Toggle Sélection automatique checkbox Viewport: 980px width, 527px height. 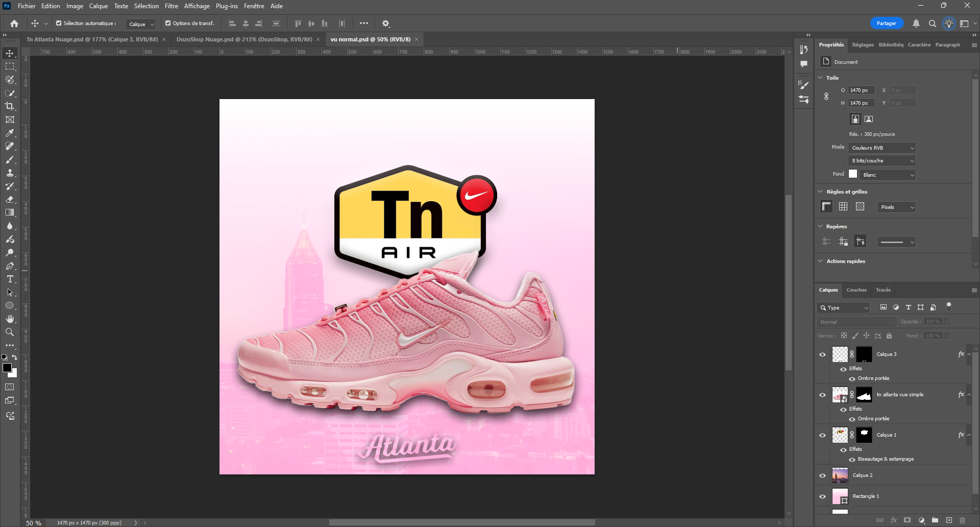[x=59, y=23]
